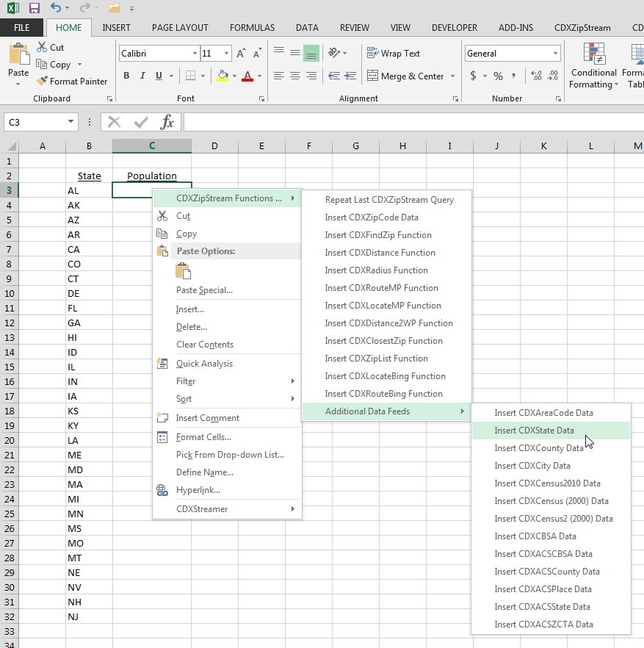Screen dimensions: 644x648
Task: Apply the red font color A
Action: 247,76
